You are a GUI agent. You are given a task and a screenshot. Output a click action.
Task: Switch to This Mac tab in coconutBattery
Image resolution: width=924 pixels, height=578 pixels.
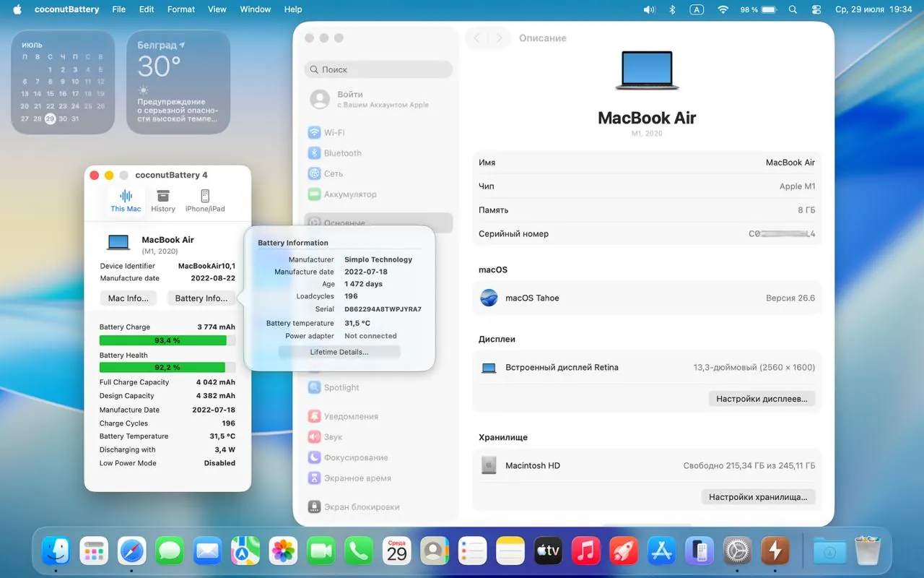pos(126,200)
